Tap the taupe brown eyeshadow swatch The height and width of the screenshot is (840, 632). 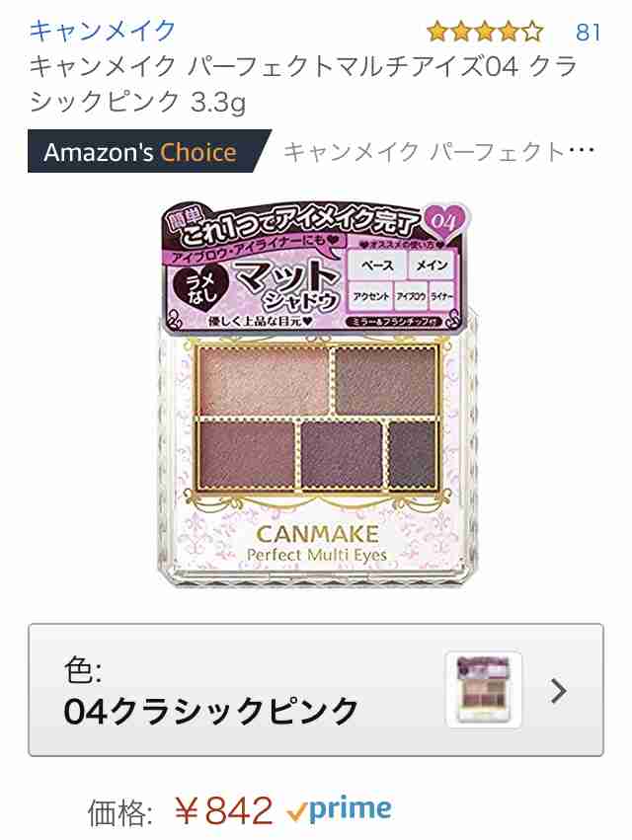[x=385, y=380]
